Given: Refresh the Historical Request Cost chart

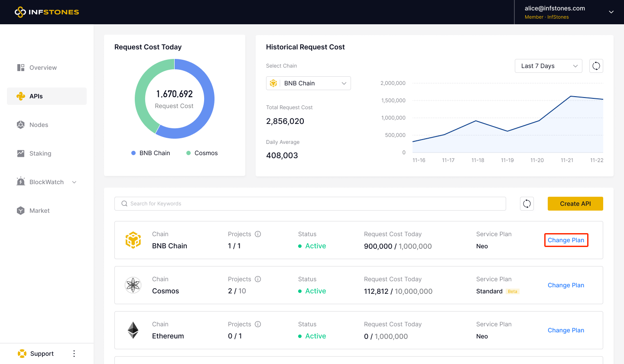Looking at the screenshot, I should 596,66.
